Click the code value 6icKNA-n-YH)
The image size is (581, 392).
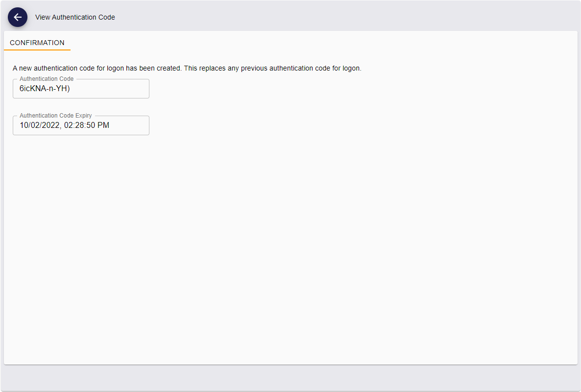click(x=45, y=89)
